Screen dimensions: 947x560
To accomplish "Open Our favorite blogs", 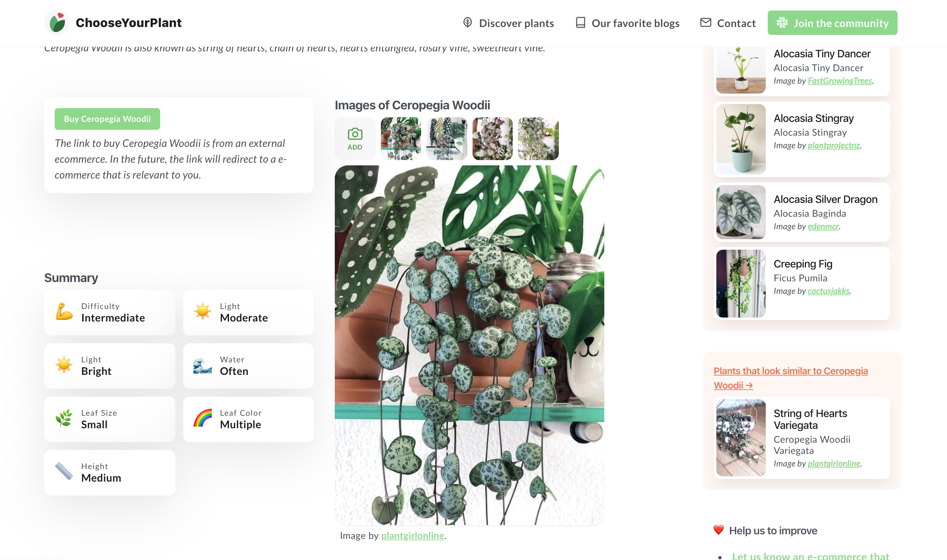I will [636, 23].
